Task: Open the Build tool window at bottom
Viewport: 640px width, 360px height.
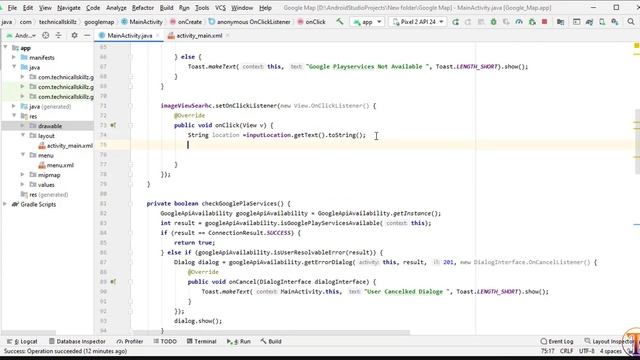Action: (271, 341)
